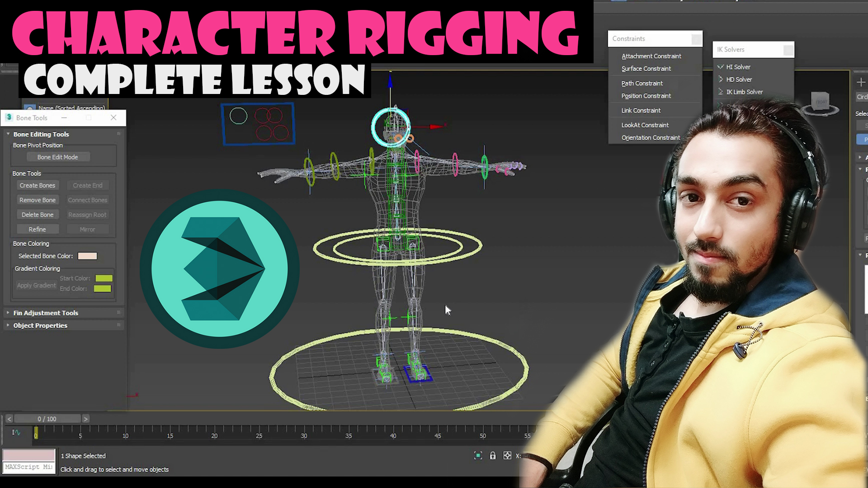This screenshot has width=868, height=488.
Task: Click the Delete Bone tool icon
Action: tap(37, 215)
